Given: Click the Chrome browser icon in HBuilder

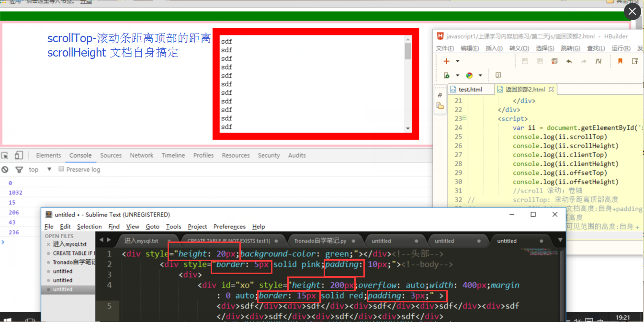Looking at the screenshot, I should coord(469,75).
